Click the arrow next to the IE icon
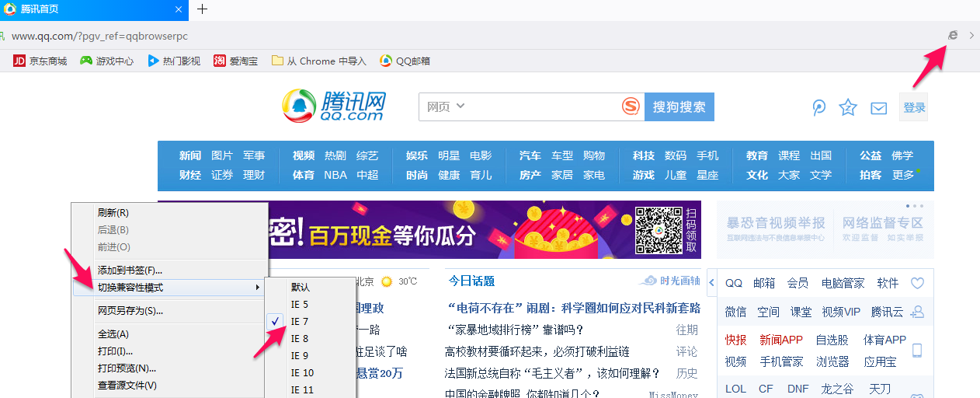This screenshot has height=398, width=980. pyautogui.click(x=971, y=35)
